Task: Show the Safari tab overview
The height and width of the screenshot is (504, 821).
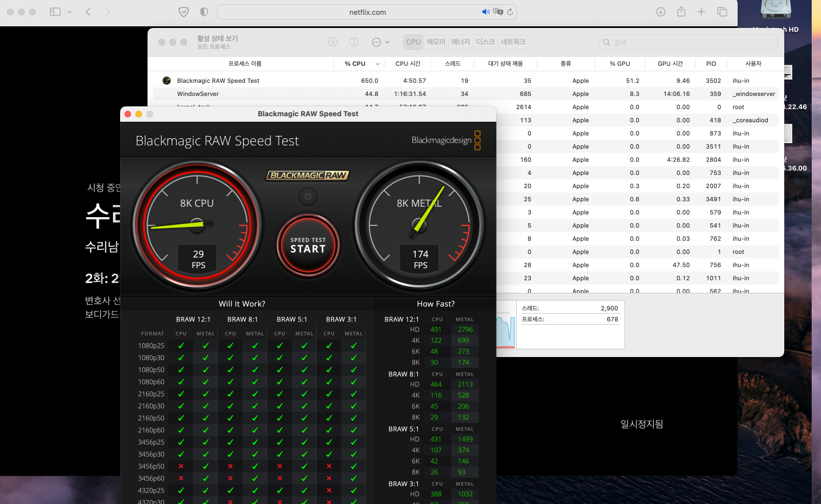Action: point(722,12)
